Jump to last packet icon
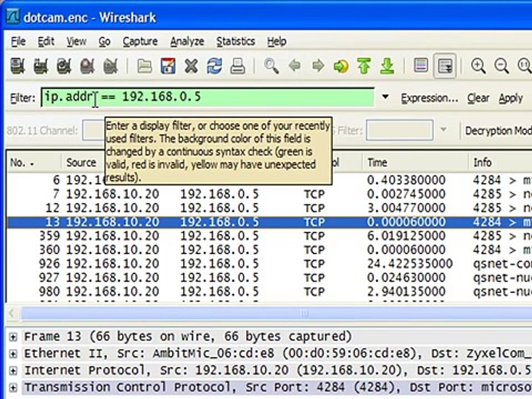Screen dimensions: 532x399 coord(387,66)
